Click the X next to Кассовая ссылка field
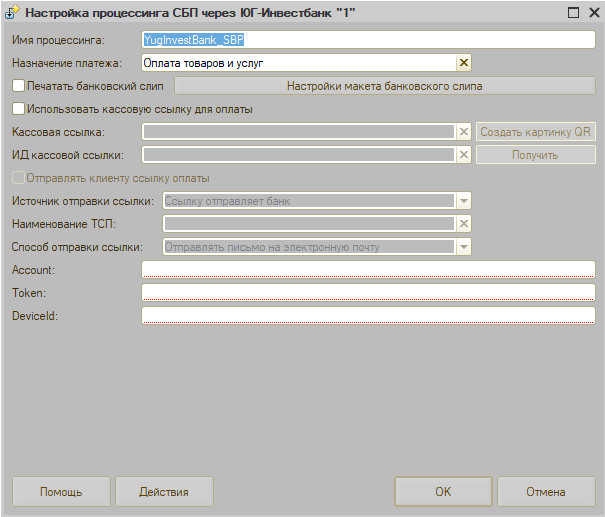Image resolution: width=605 pixels, height=517 pixels. 463,132
